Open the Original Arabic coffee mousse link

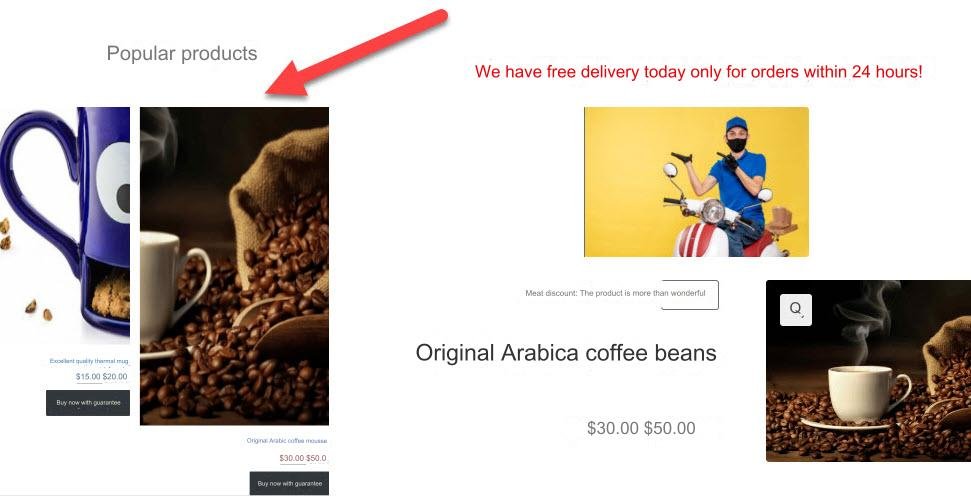pos(287,441)
